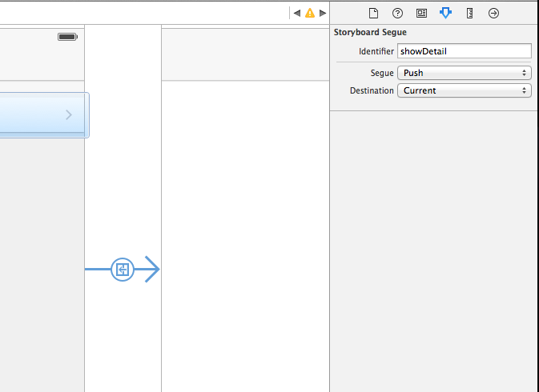
Task: Open the Segue type dropdown
Action: [464, 73]
